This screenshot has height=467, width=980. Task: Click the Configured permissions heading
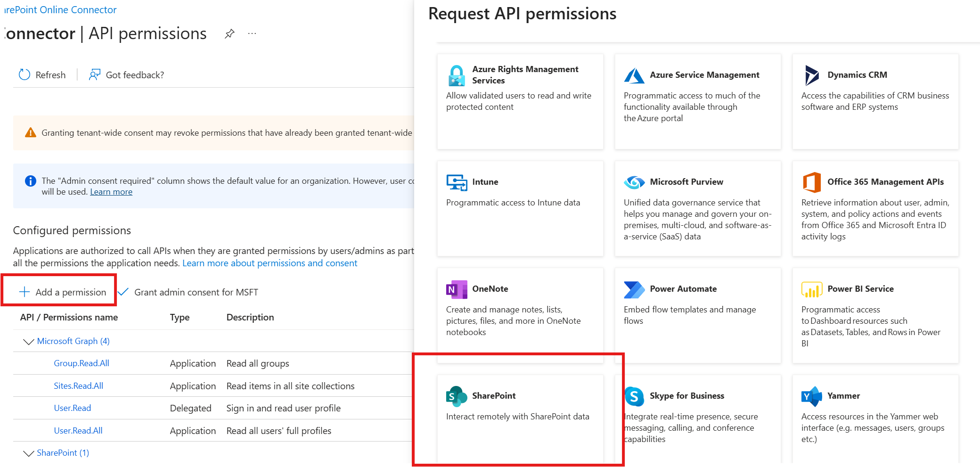point(72,230)
